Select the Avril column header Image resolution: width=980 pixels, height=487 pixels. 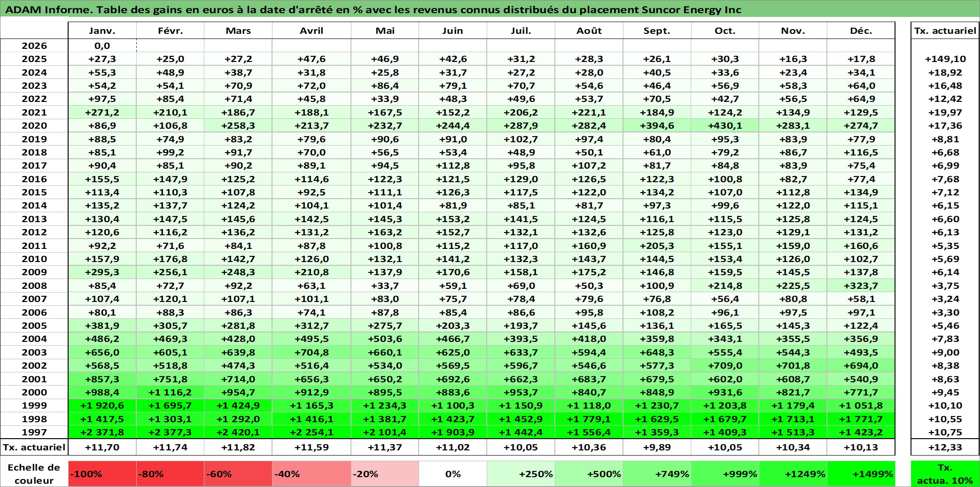click(311, 31)
